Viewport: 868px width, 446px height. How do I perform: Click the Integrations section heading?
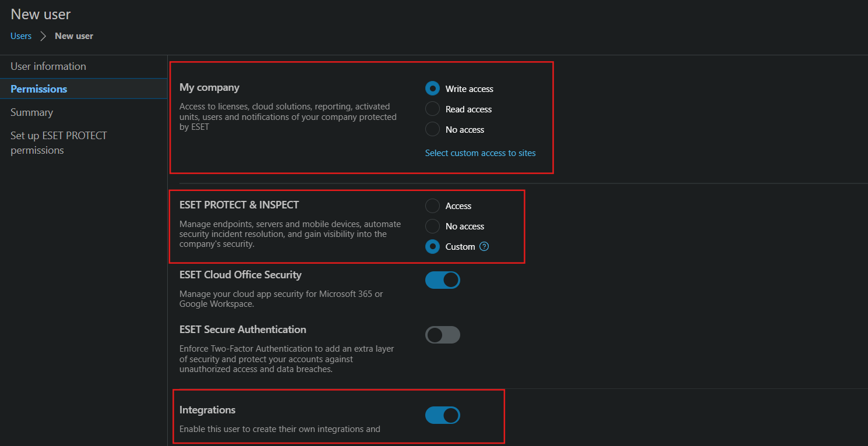coord(207,410)
